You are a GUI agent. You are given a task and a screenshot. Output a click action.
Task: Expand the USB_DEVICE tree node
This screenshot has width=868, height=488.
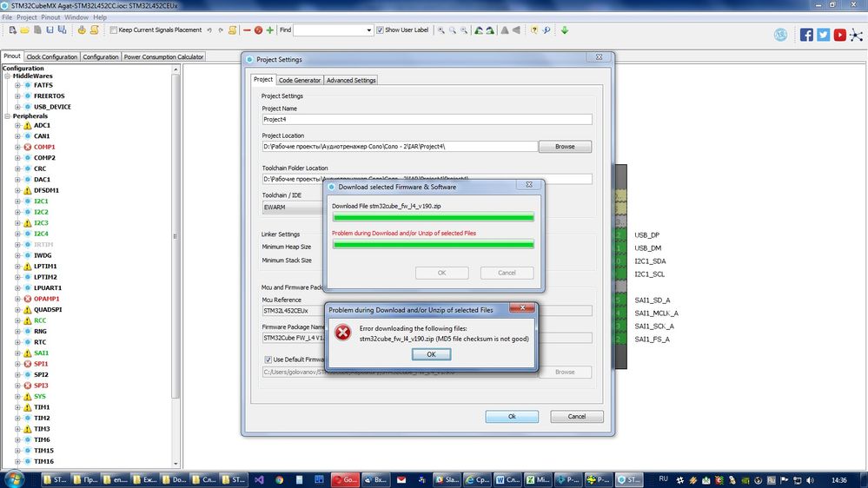[x=17, y=107]
